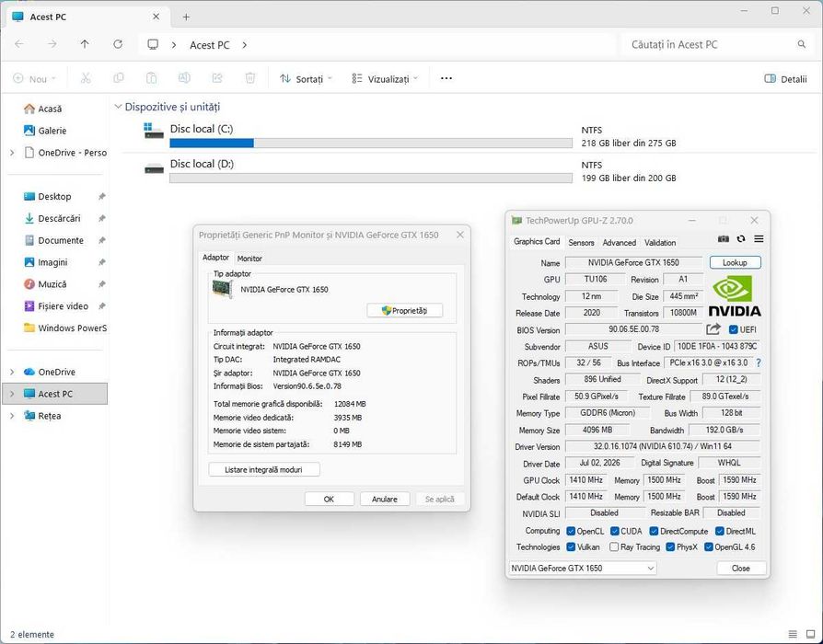This screenshot has height=644, width=823.
Task: Click the File Explorer forward arrow
Action: click(x=52, y=44)
